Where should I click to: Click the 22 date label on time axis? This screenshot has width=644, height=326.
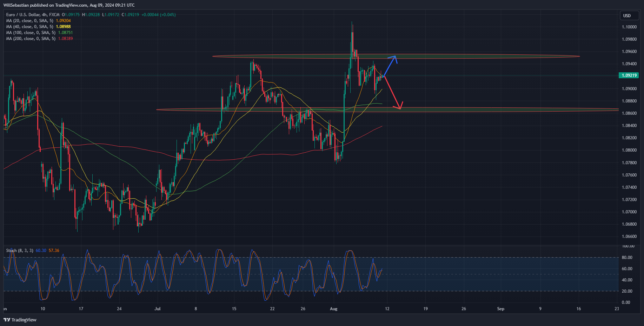[272, 309]
